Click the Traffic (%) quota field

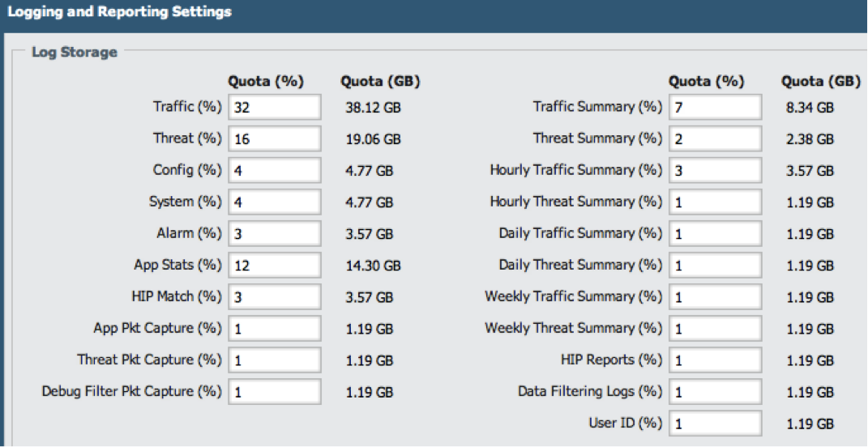pos(274,107)
